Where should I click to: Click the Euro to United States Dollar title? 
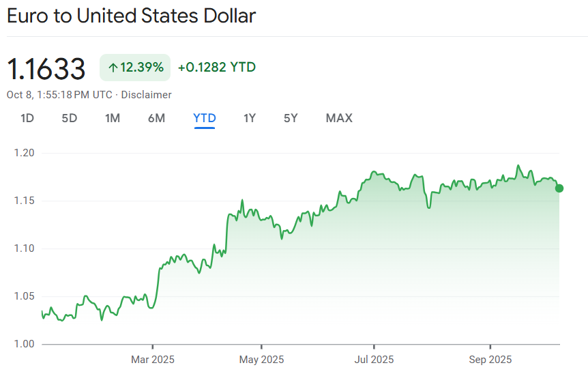pos(132,16)
